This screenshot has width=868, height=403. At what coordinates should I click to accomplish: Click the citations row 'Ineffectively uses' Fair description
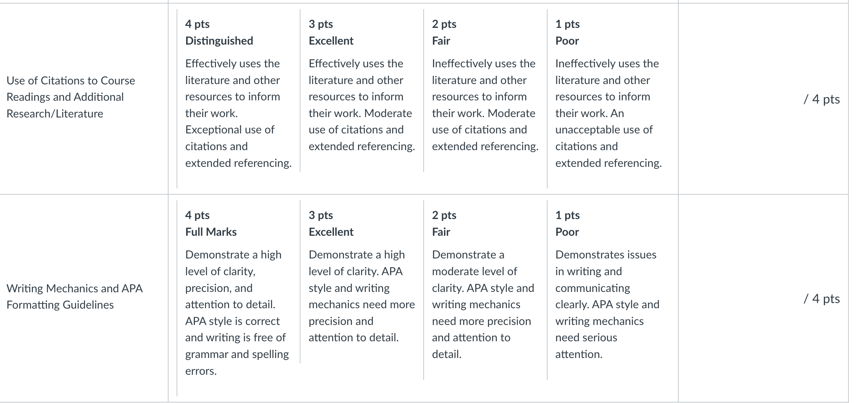click(x=484, y=63)
